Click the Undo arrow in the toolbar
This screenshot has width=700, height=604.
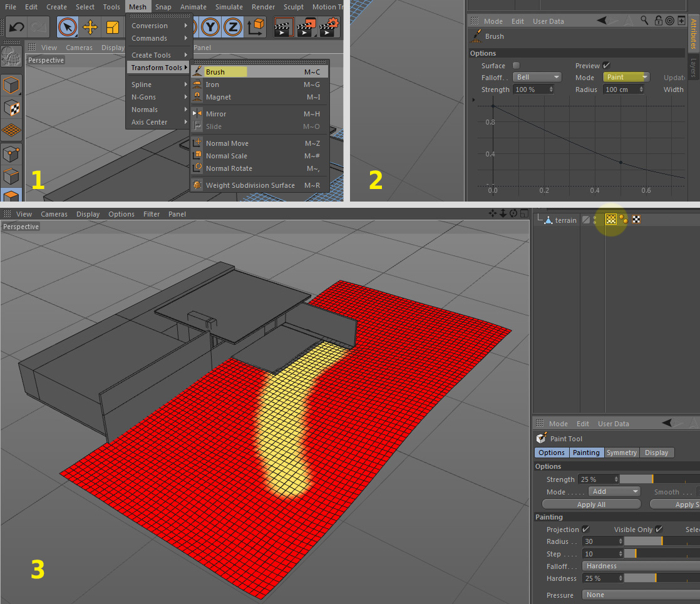tap(16, 27)
